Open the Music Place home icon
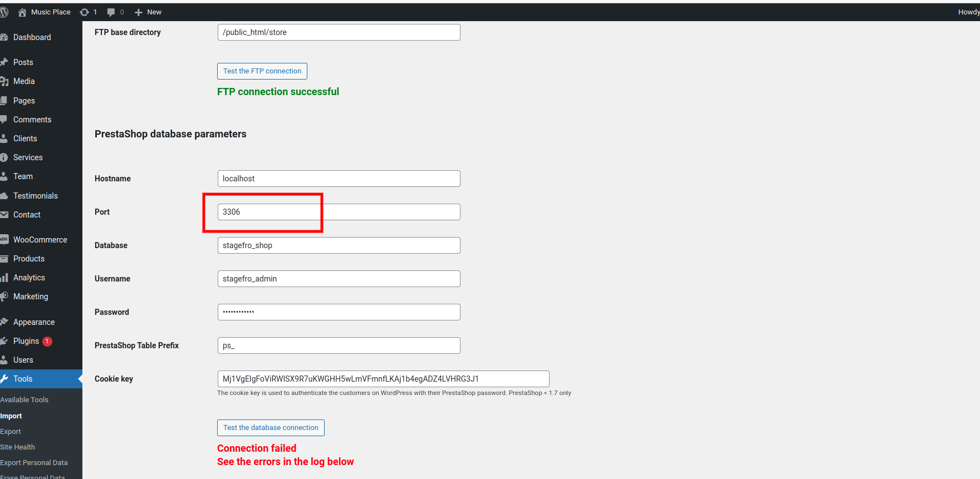 pos(22,12)
